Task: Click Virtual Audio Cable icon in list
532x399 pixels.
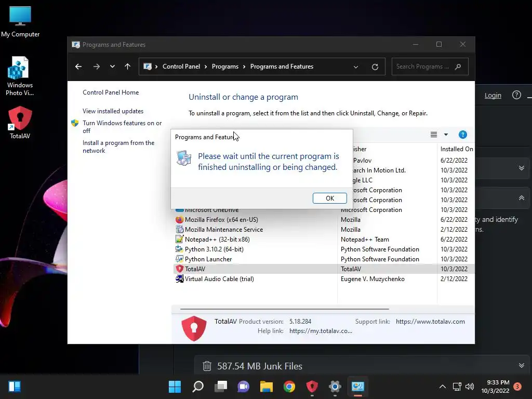Action: click(179, 278)
